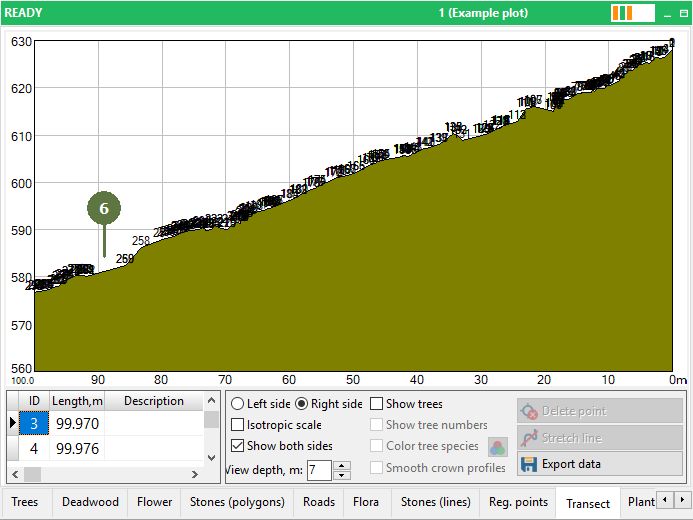
Task: Enable the Isotropic scale checkbox
Action: pyautogui.click(x=237, y=425)
